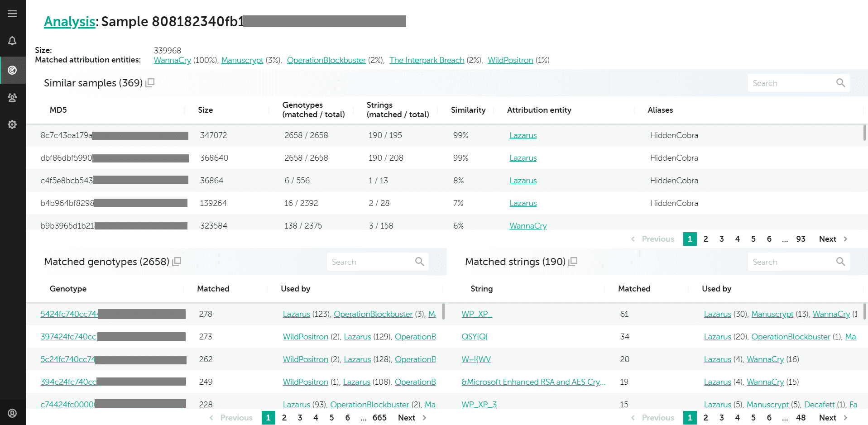Open genotype 394c24fc740cc link

[68, 382]
